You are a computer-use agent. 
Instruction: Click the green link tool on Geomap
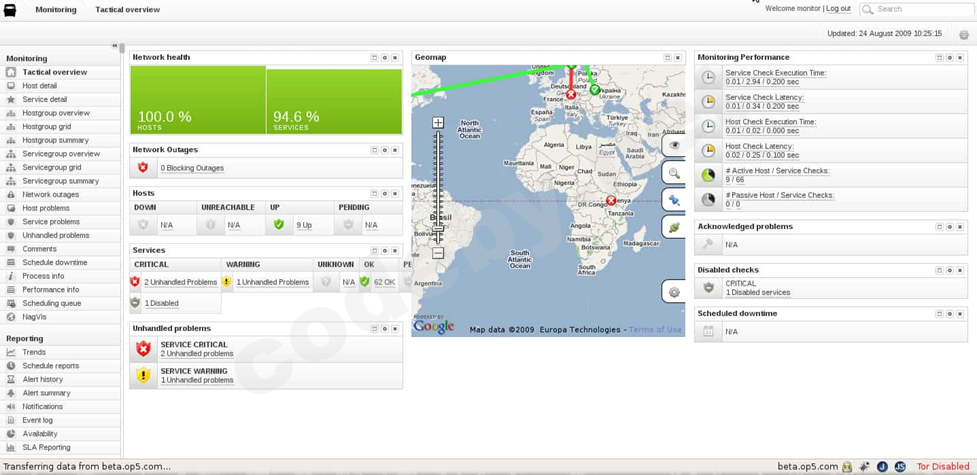click(674, 228)
